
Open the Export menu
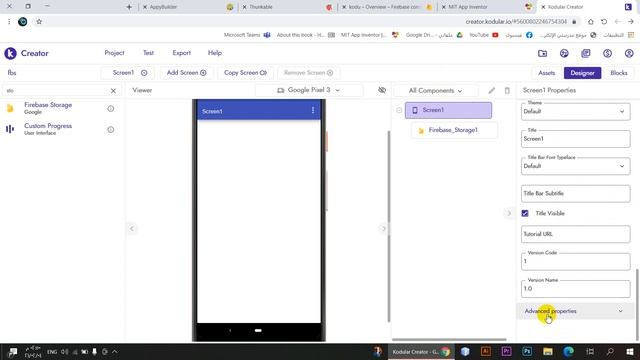(182, 53)
